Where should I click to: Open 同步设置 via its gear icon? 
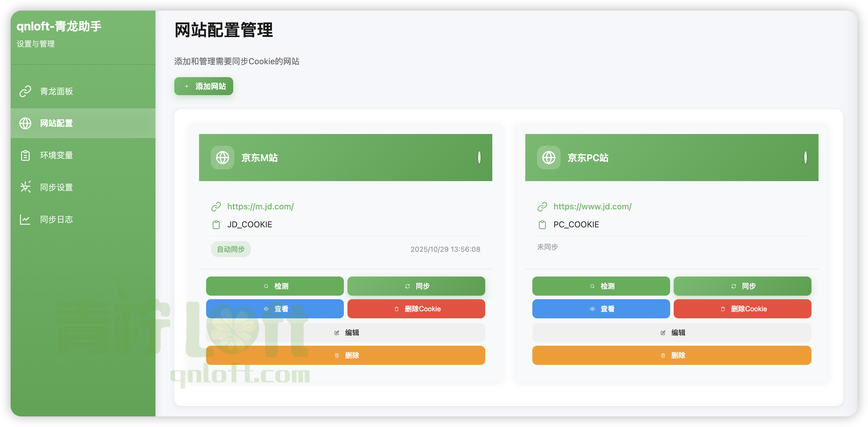pos(25,187)
